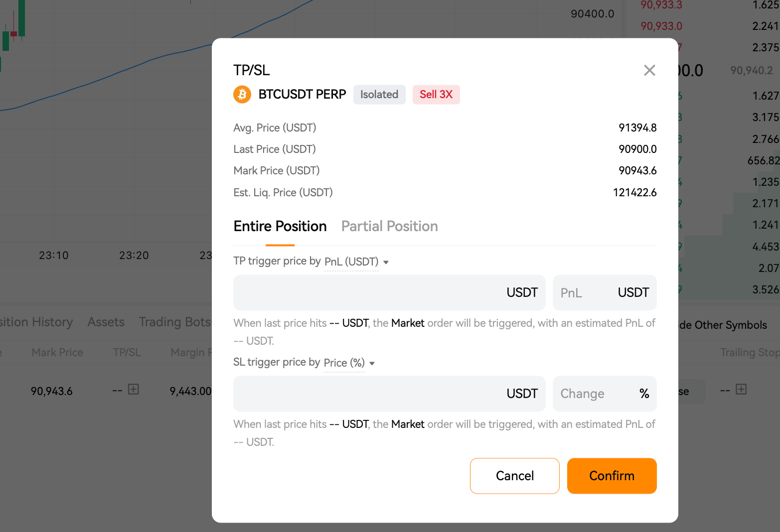Focus the TP trigger price USDT field

(389, 292)
